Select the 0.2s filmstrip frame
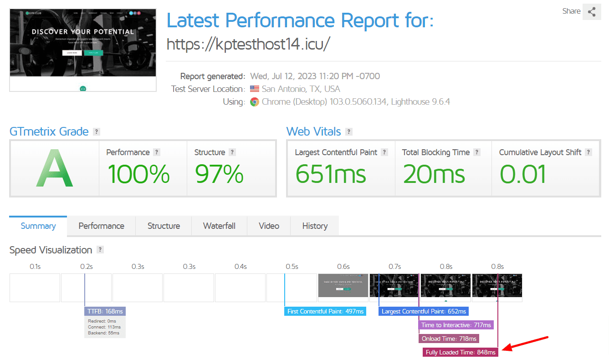 click(86, 288)
